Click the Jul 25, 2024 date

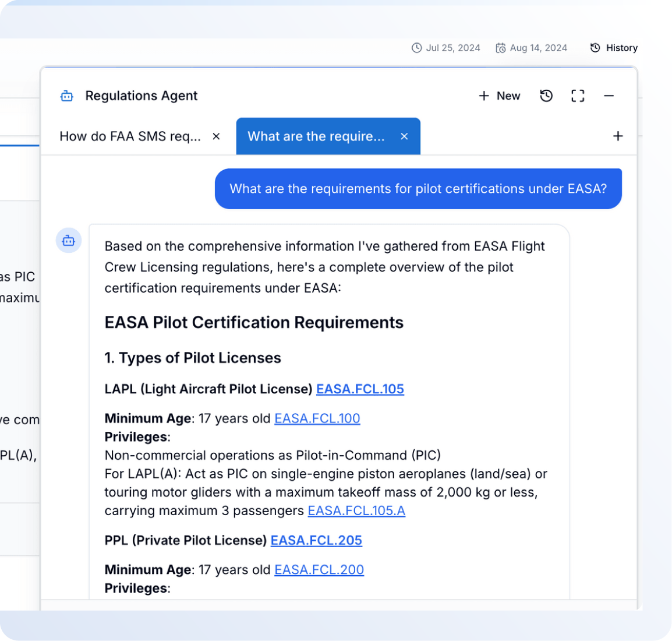(446, 48)
